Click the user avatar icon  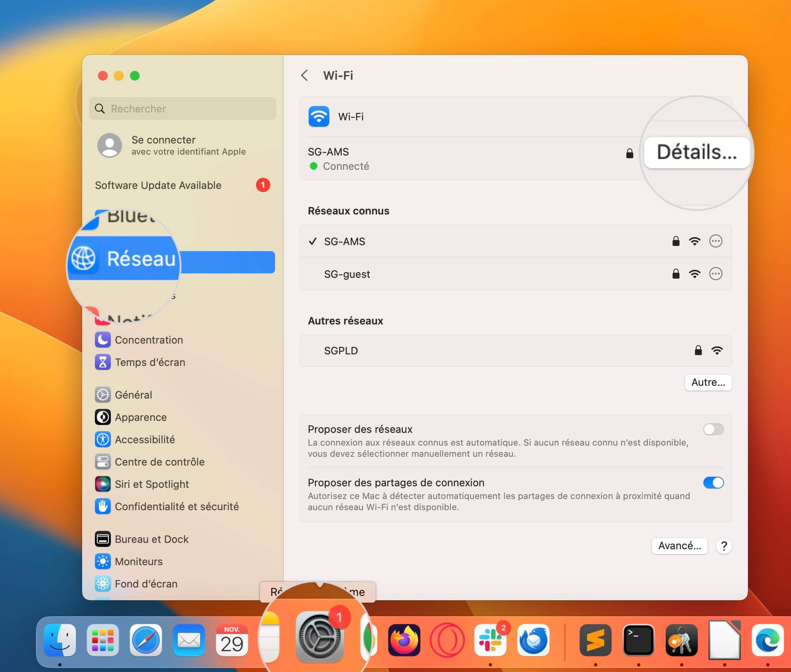coord(110,145)
